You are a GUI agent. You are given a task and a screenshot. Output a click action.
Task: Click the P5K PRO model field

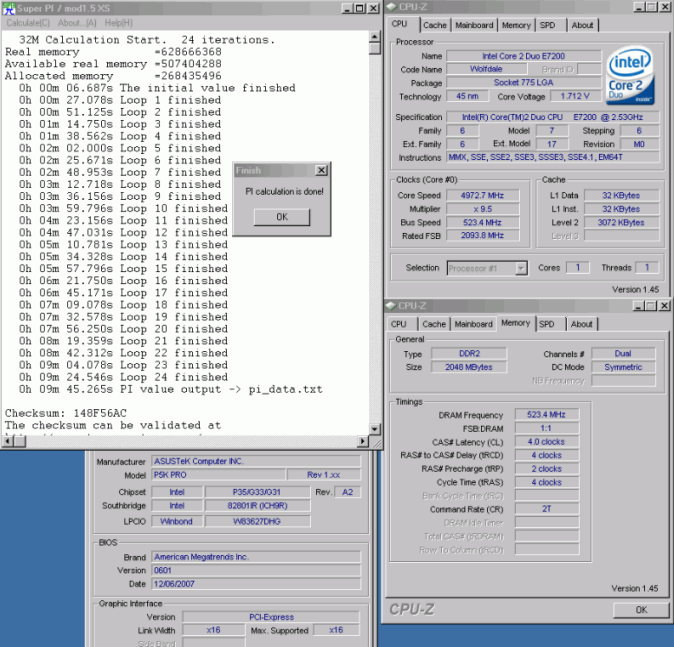[x=218, y=475]
